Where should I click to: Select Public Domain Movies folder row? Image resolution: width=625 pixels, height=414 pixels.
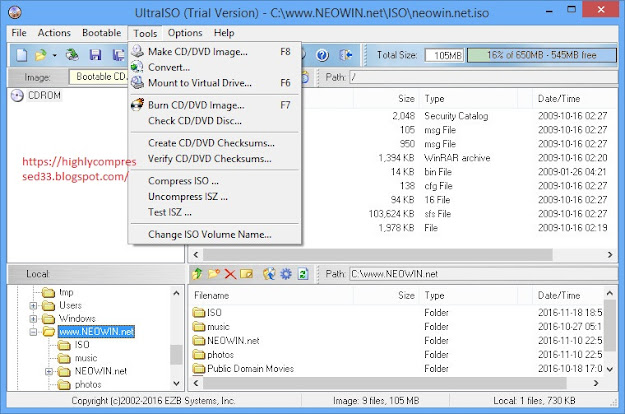243,369
